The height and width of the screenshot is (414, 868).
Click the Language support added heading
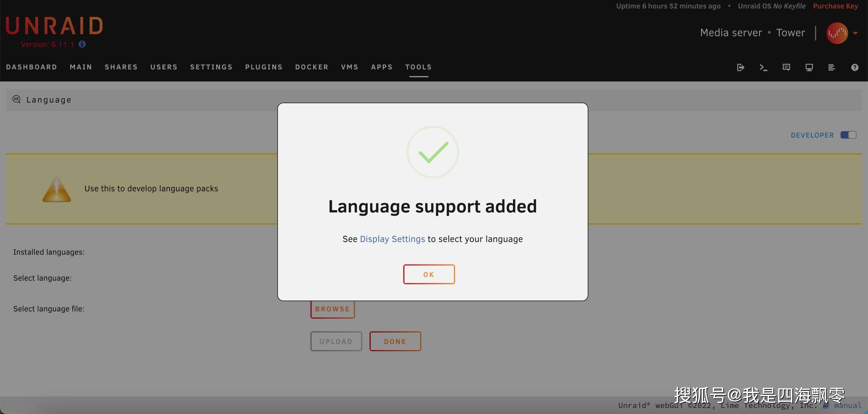tap(433, 206)
